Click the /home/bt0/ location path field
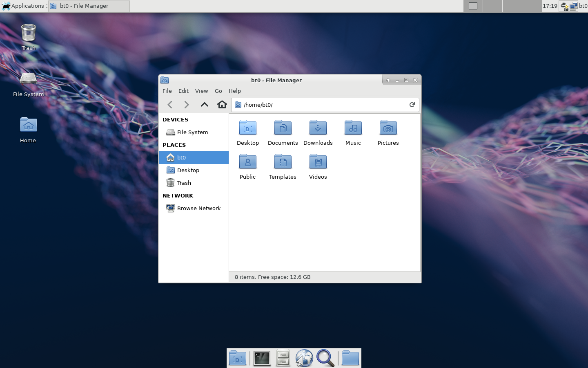The height and width of the screenshot is (368, 588). (323, 105)
